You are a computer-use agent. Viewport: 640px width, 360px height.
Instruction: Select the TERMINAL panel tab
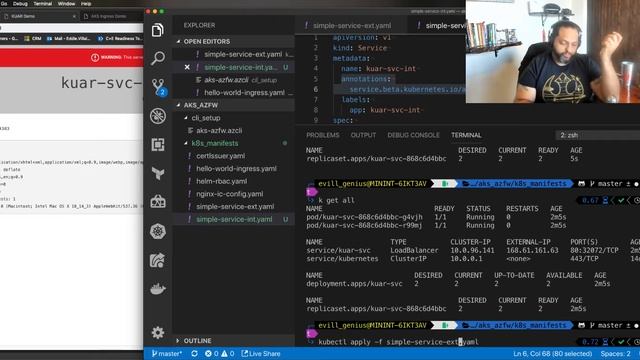coord(466,135)
